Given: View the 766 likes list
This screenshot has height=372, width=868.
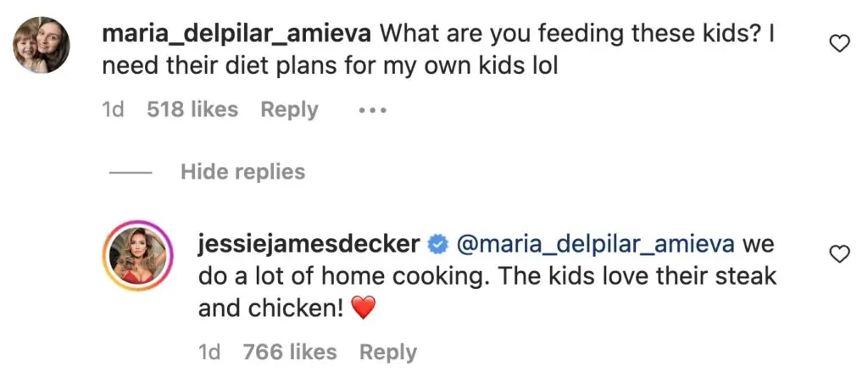Looking at the screenshot, I should coord(289,353).
